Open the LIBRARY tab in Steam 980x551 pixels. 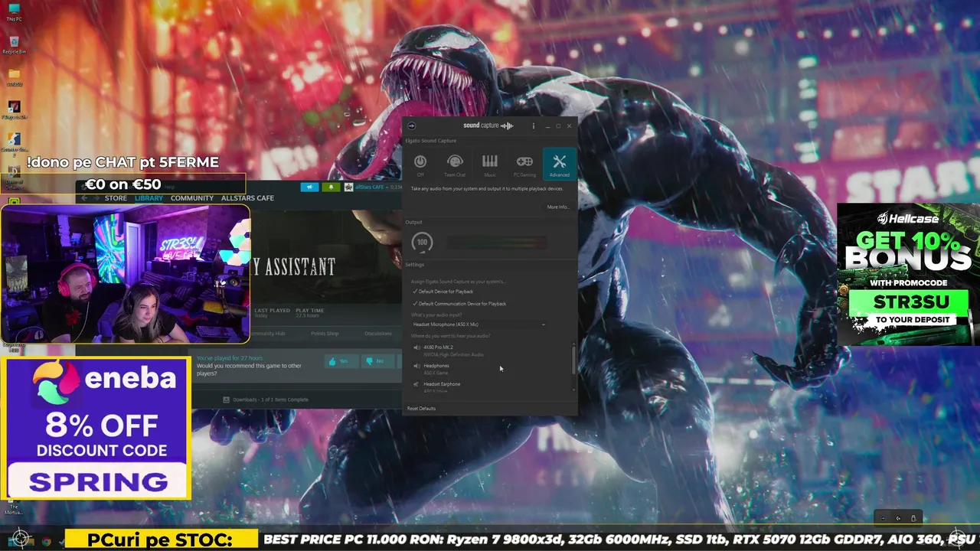[x=149, y=198]
